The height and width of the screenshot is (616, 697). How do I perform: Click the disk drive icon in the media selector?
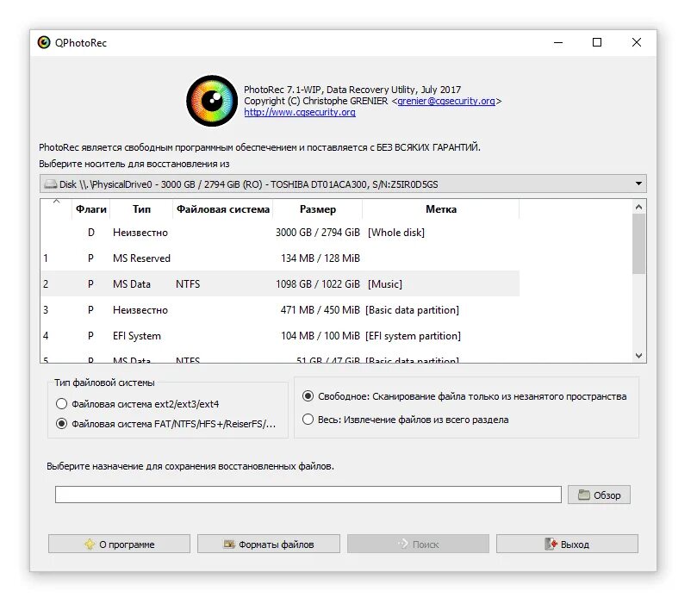51,184
